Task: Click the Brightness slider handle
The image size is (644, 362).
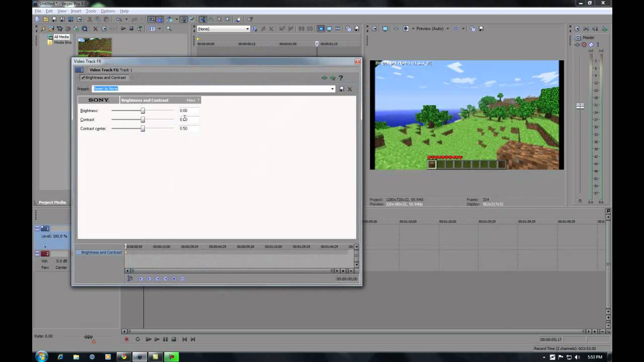Action: click(x=143, y=111)
